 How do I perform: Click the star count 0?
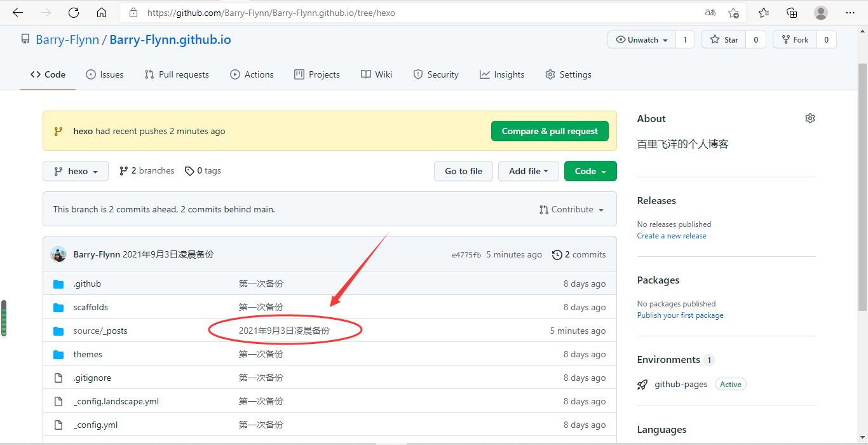tap(756, 39)
